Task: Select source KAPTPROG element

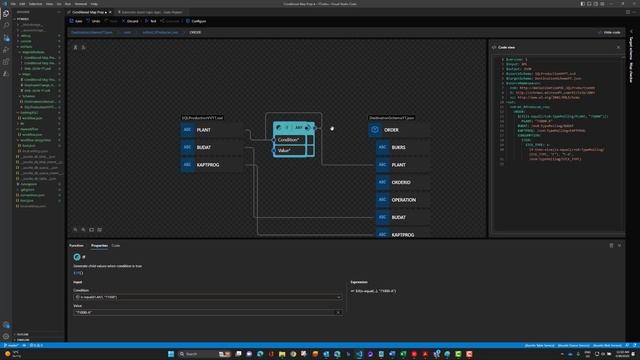Action: click(211, 165)
